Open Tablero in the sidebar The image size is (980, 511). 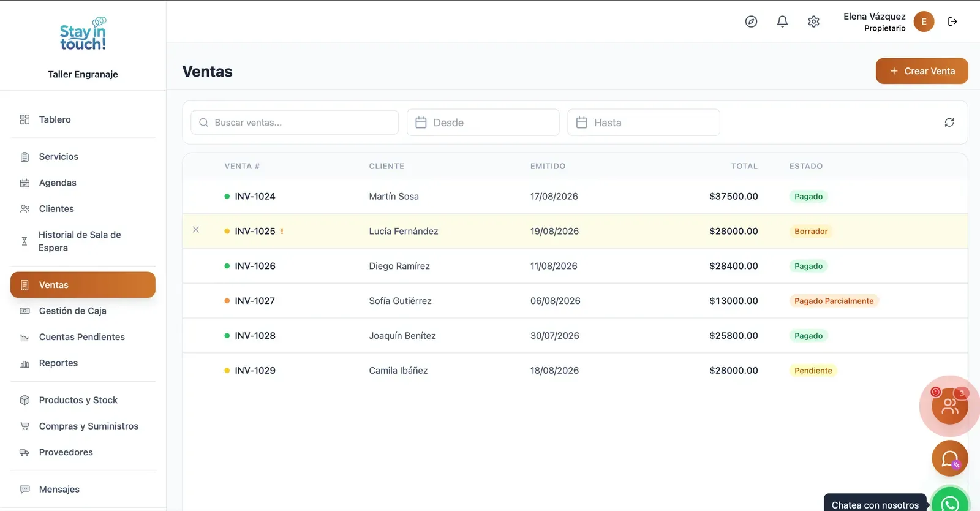click(83, 119)
